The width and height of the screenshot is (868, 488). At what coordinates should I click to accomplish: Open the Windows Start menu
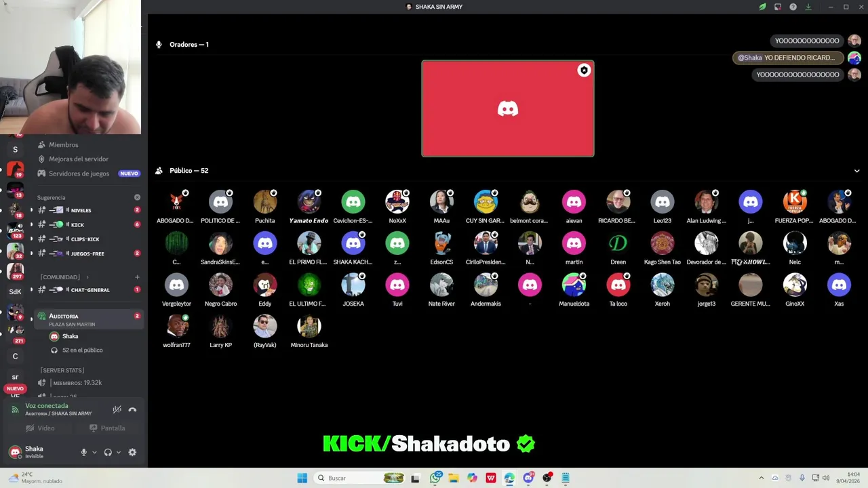tap(302, 478)
